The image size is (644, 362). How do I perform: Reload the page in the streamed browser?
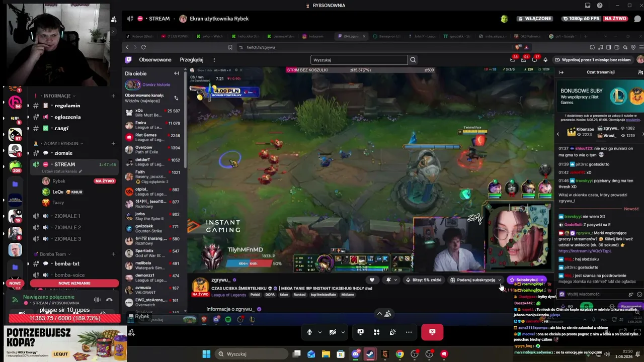[x=143, y=47]
